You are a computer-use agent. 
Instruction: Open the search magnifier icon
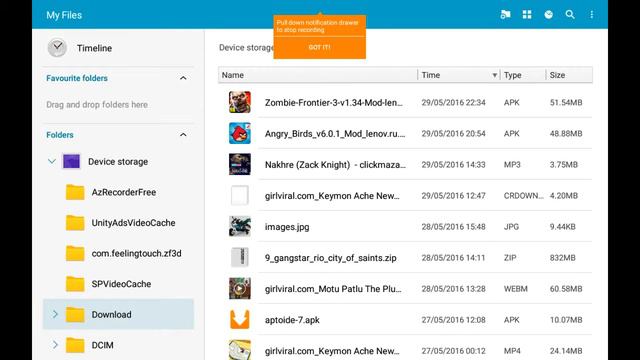click(x=570, y=15)
